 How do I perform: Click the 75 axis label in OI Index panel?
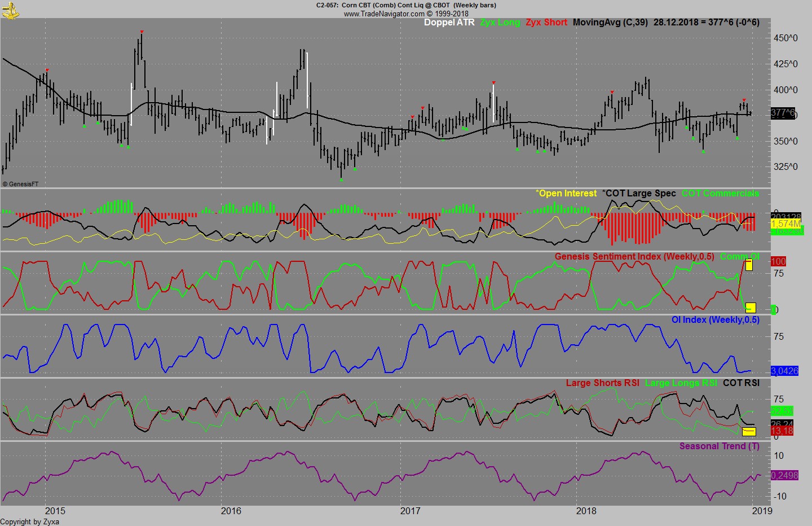pyautogui.click(x=779, y=337)
